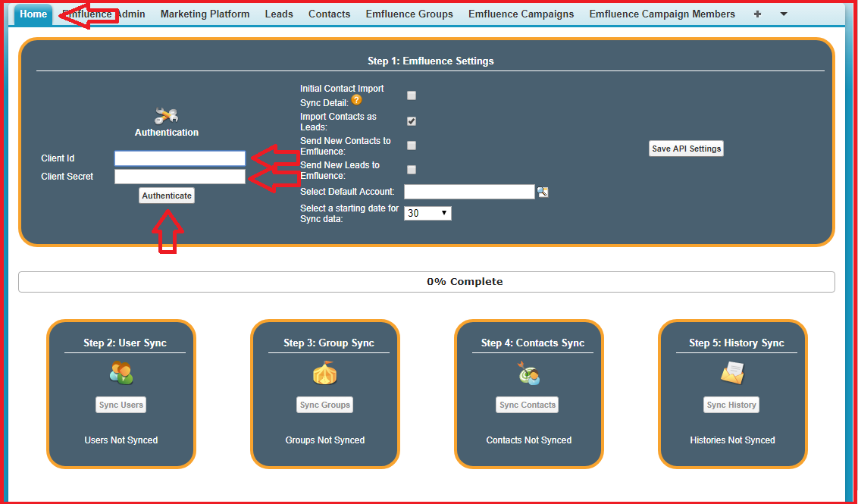Switch to the Marketing Platform tab
Image resolution: width=858 pixels, height=504 pixels.
coord(205,14)
